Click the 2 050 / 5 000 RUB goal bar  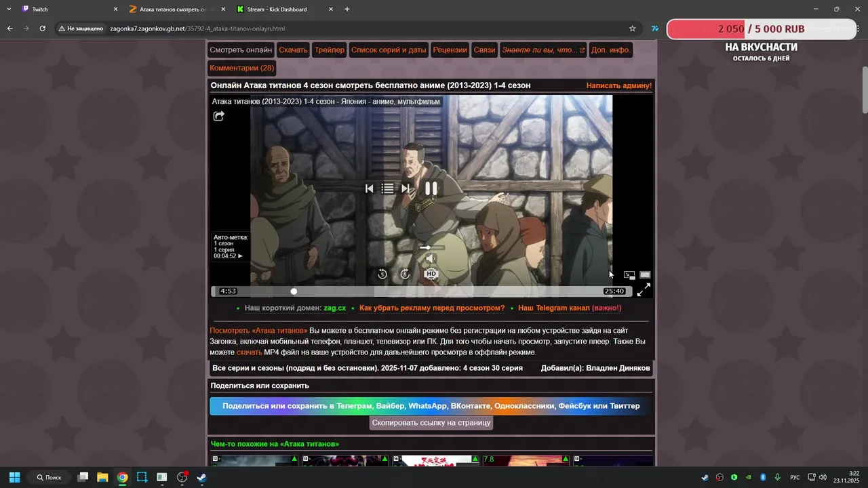(x=761, y=29)
